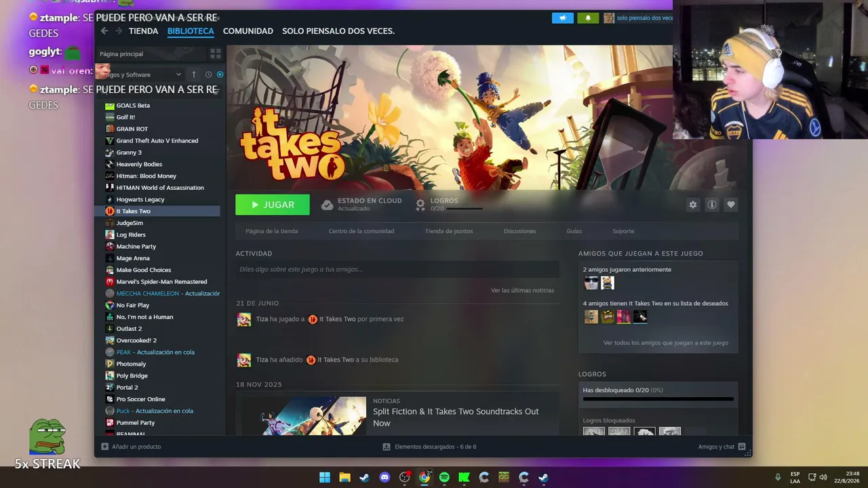This screenshot has width=868, height=488.
Task: Click the microphone icon in the system tray
Action: point(778,477)
